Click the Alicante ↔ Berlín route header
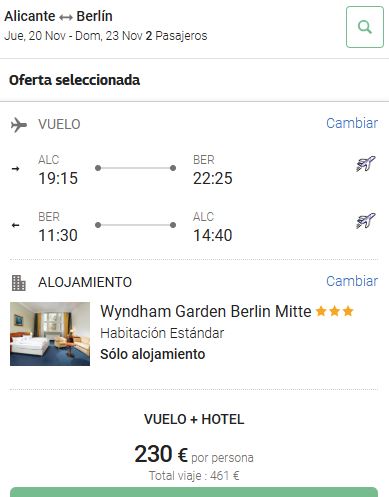This screenshot has height=497, width=389. 58,16
